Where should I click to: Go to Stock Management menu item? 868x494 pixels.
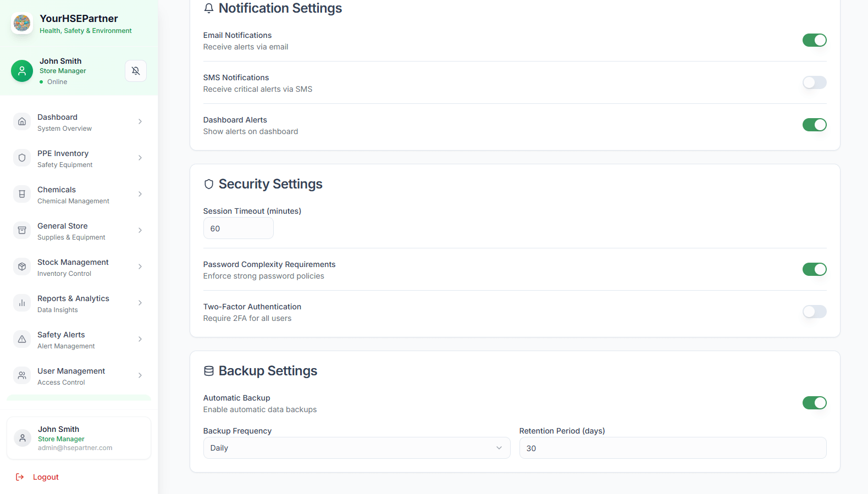(73, 267)
